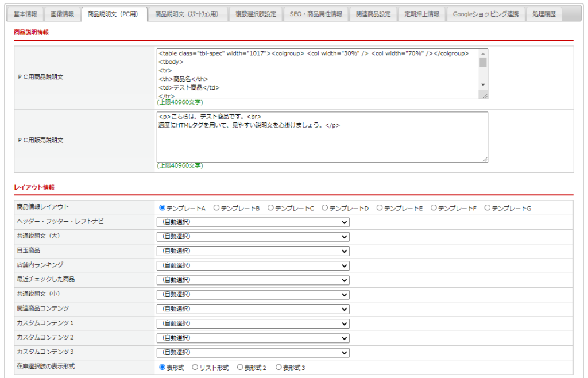This screenshot has height=378, width=588.
Task: Select 表形式3 stock display option
Action: [279, 367]
